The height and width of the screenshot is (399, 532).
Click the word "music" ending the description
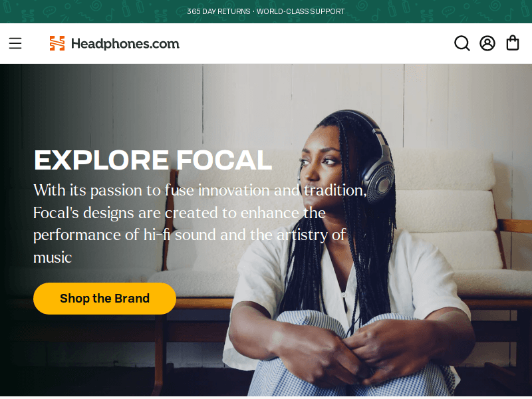click(x=53, y=257)
